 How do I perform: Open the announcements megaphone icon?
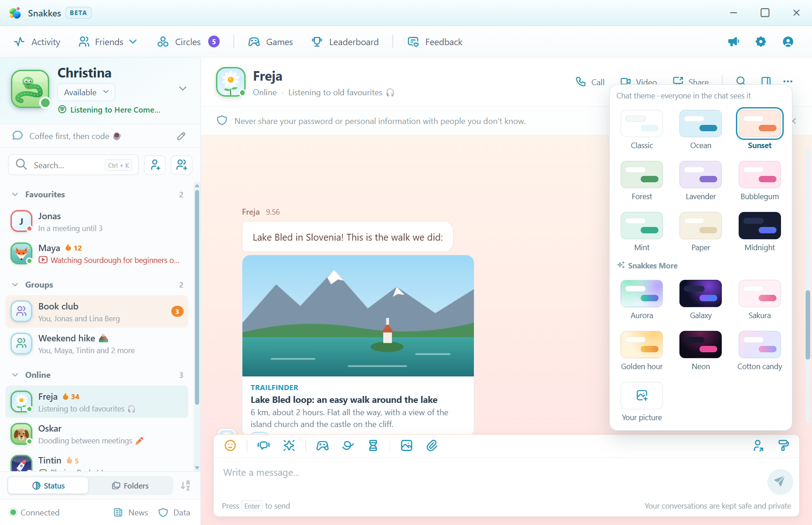click(x=734, y=42)
